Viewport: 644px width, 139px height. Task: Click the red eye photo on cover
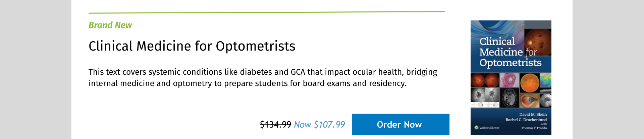tap(529, 100)
